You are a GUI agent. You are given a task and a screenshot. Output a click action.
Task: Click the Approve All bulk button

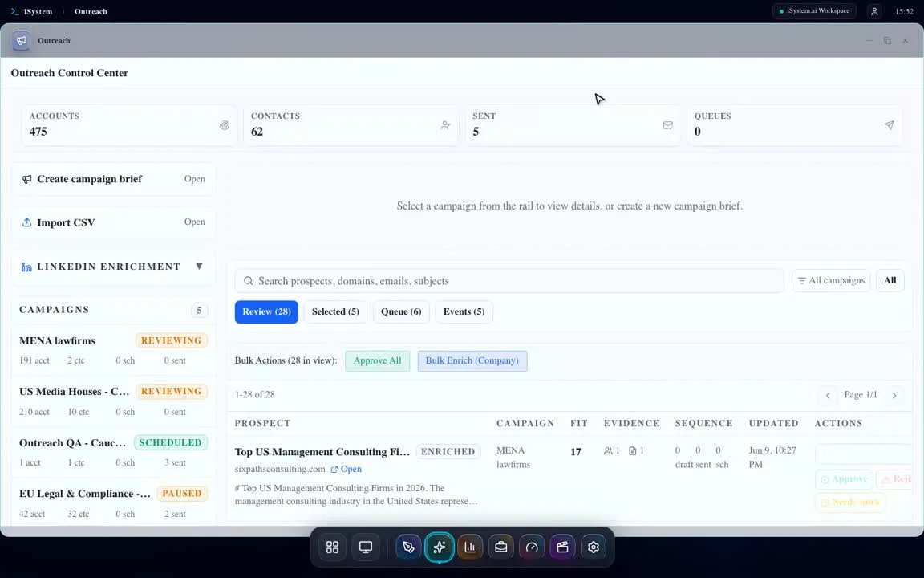click(377, 361)
